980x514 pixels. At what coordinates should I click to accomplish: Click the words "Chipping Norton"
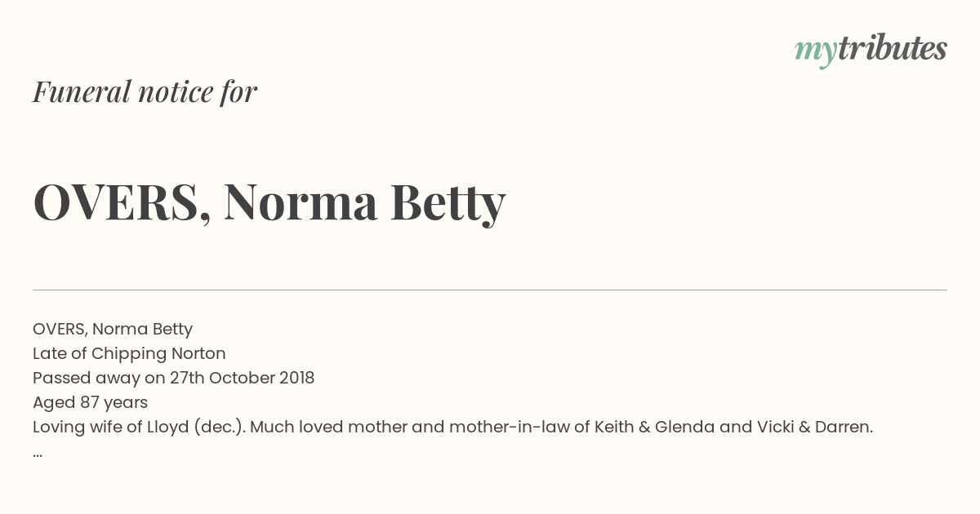coord(158,353)
